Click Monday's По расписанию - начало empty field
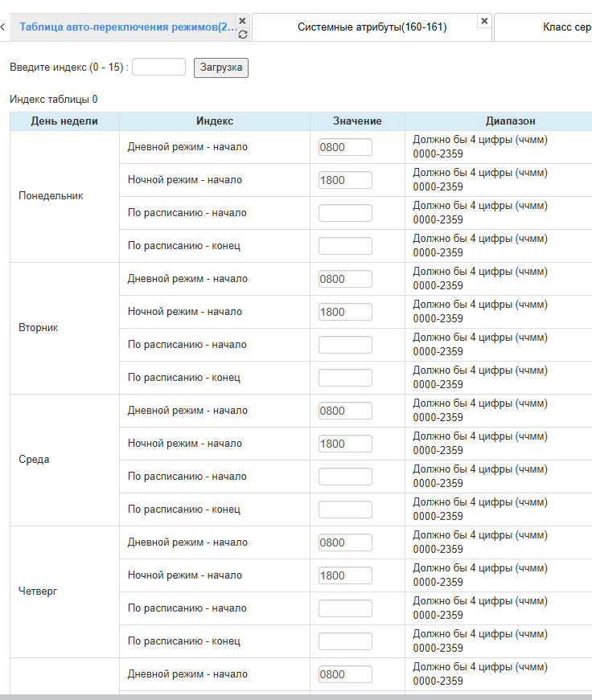The height and width of the screenshot is (700, 592). (345, 213)
